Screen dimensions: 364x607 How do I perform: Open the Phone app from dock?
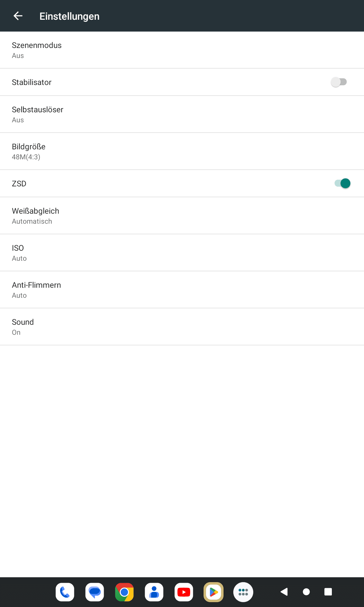pos(65,592)
